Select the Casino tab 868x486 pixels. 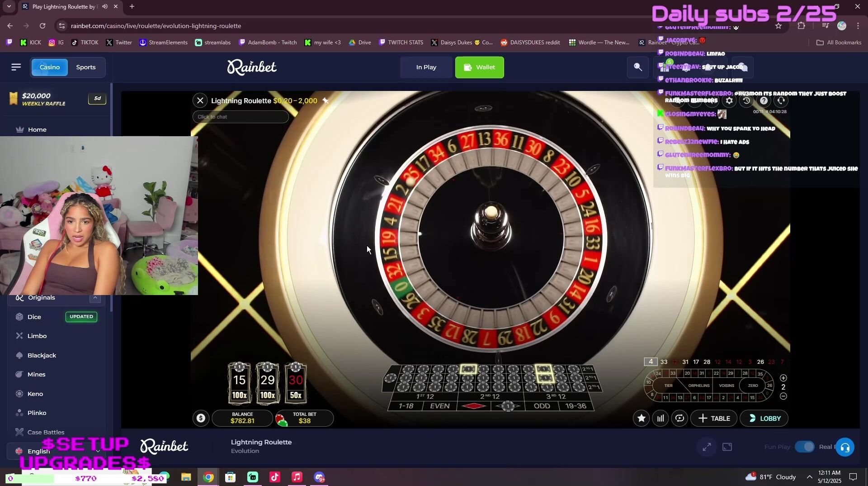tap(50, 67)
